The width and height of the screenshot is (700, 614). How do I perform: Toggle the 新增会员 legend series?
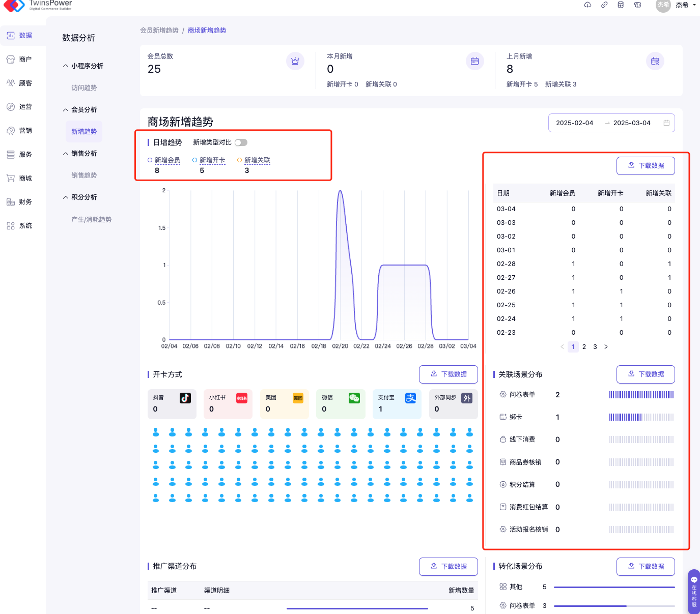tap(164, 160)
